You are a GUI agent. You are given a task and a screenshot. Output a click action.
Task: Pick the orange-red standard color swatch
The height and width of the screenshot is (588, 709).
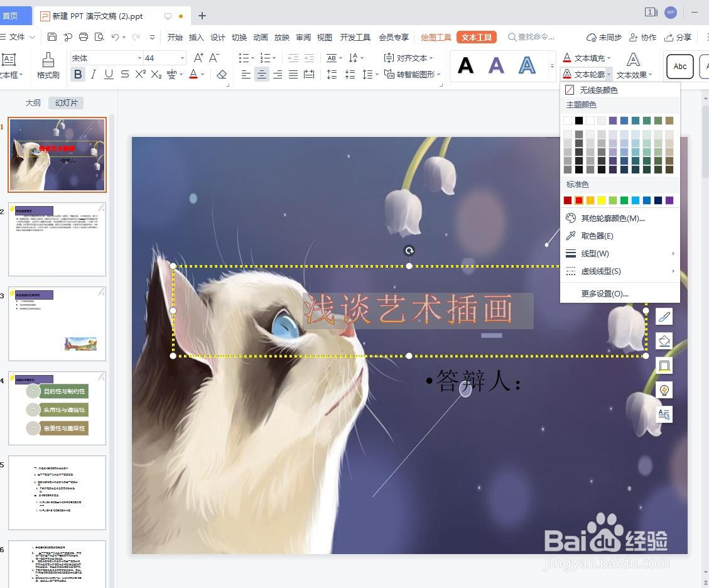[x=579, y=200]
